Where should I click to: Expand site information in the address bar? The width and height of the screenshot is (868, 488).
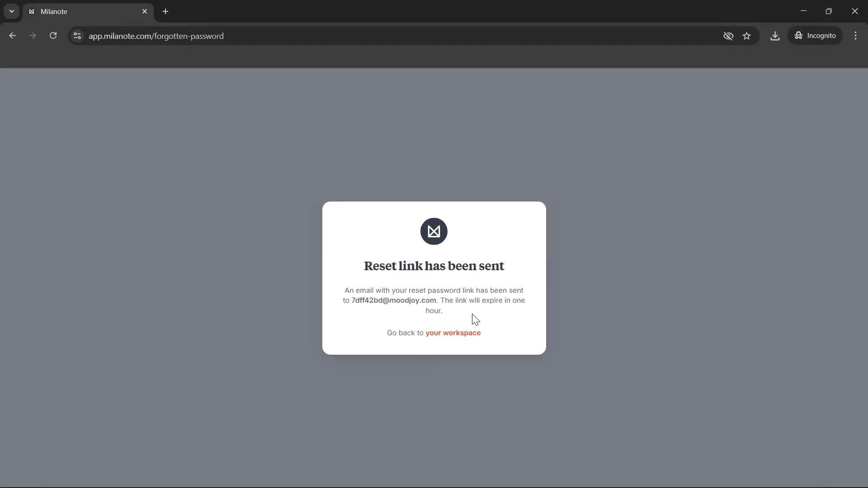coord(77,36)
